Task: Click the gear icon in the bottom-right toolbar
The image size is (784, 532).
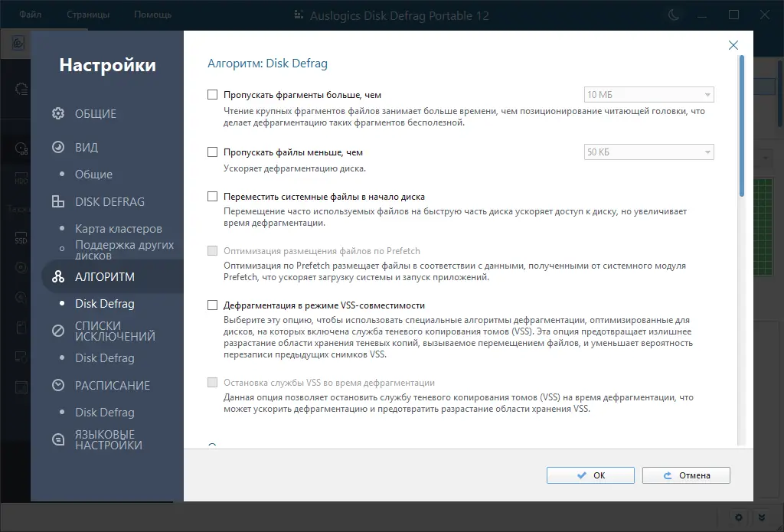Action: tap(737, 517)
